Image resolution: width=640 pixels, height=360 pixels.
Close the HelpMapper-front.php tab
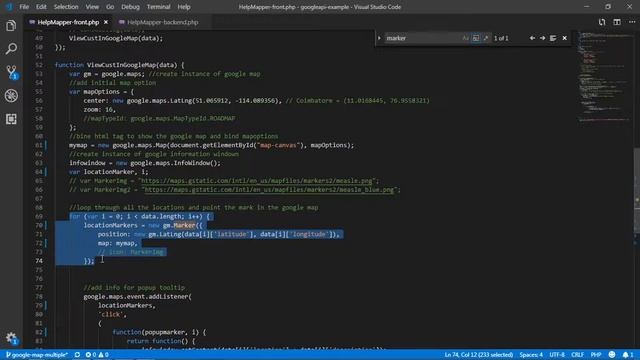pyautogui.click(x=106, y=22)
